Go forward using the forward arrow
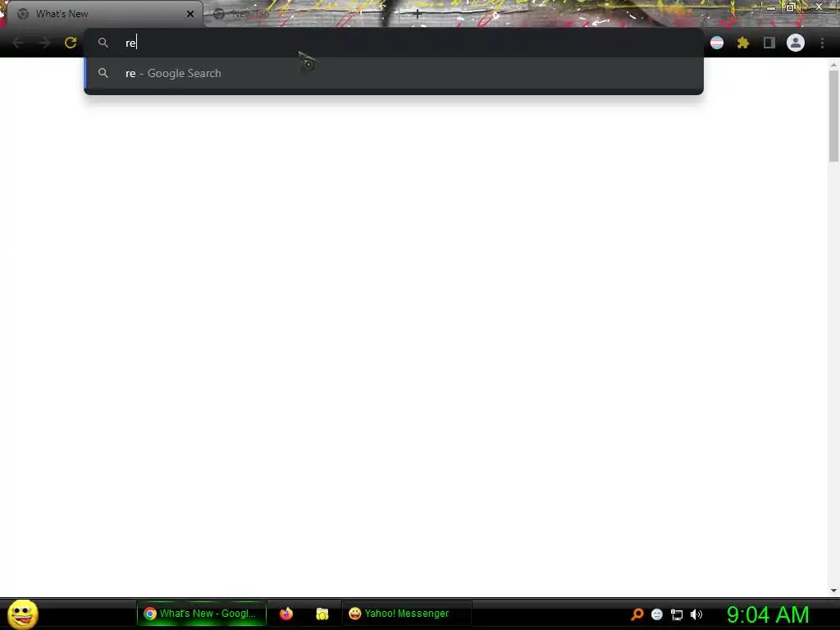 (44, 43)
